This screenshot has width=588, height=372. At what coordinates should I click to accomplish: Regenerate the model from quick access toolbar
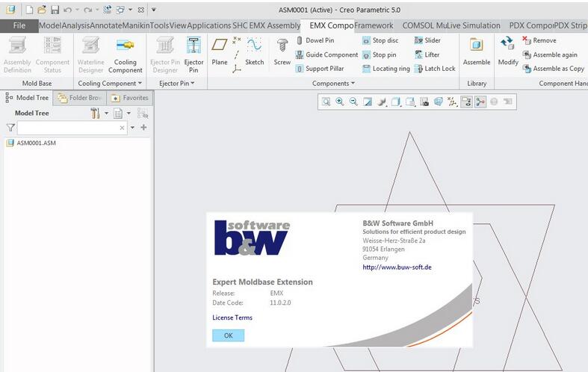[x=108, y=10]
